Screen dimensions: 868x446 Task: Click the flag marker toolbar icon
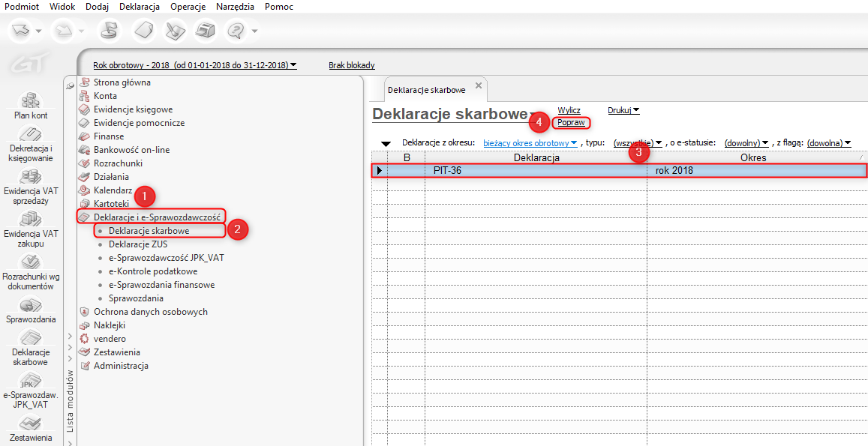107,31
